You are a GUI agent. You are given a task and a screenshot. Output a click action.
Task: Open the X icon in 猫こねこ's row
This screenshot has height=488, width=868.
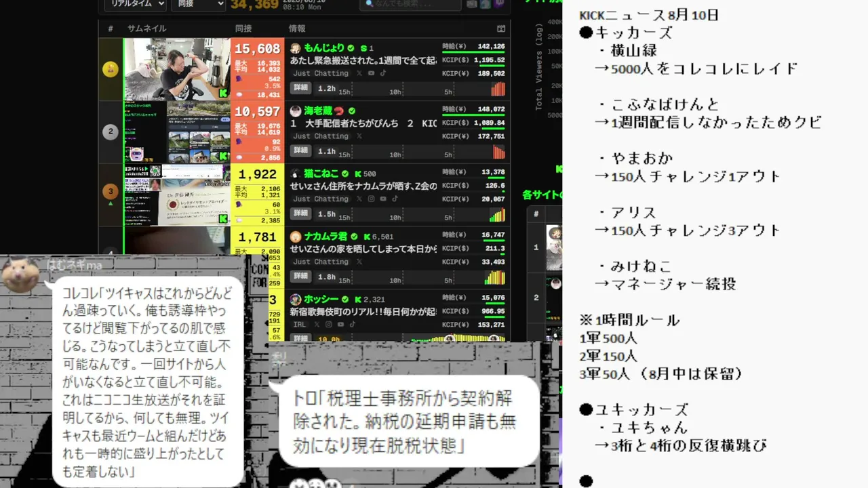tap(359, 199)
